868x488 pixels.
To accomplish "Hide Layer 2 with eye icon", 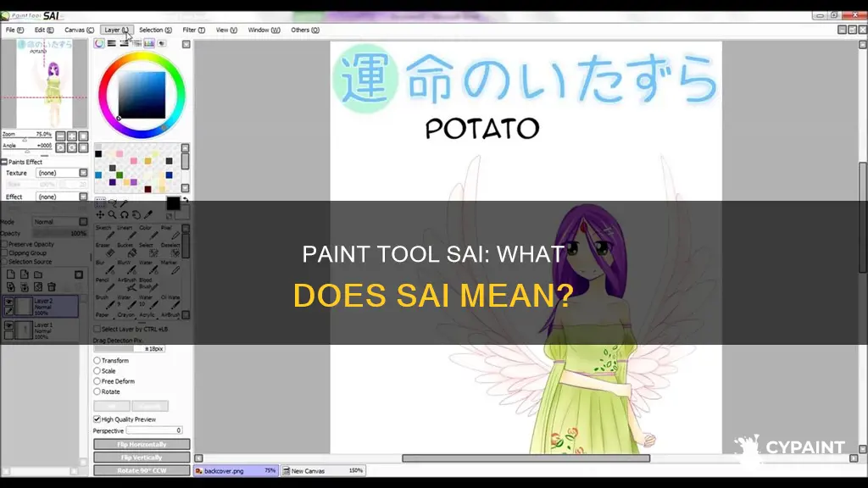I will pos(8,302).
